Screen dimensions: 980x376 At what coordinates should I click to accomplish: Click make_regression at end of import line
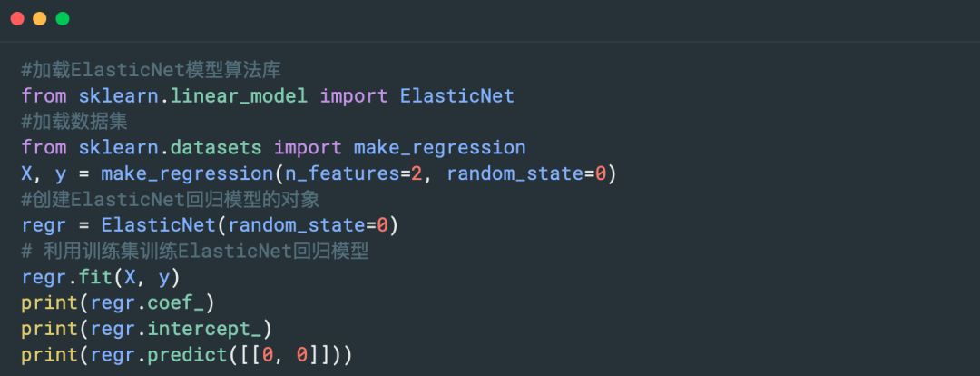[x=439, y=147]
